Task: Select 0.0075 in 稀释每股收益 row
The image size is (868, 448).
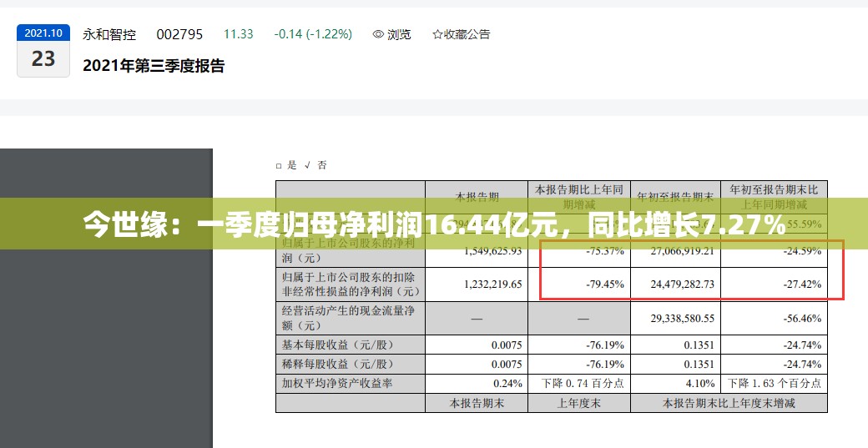Action: tap(507, 365)
